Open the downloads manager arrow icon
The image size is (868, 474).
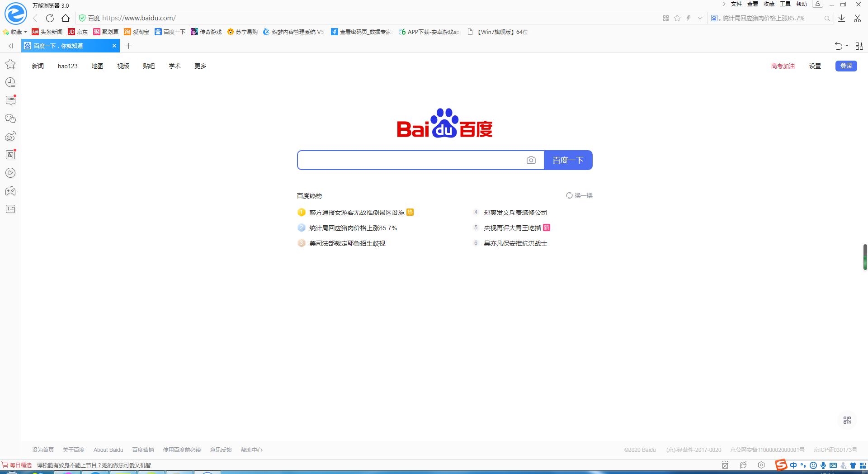(x=842, y=18)
